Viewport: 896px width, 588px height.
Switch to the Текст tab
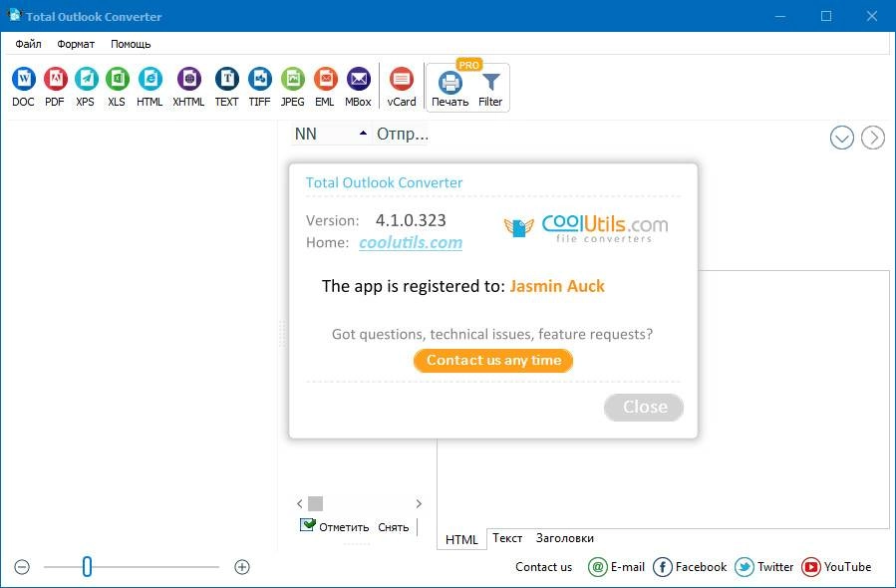point(507,538)
